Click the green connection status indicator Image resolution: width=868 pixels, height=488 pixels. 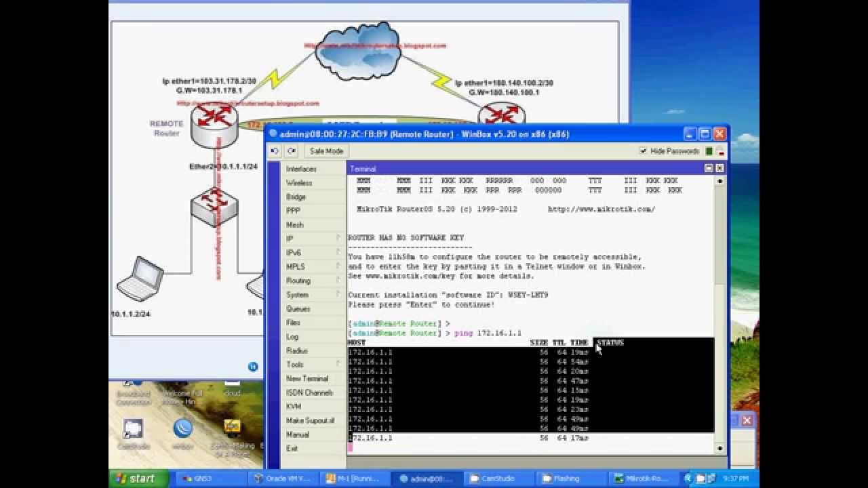pos(709,151)
